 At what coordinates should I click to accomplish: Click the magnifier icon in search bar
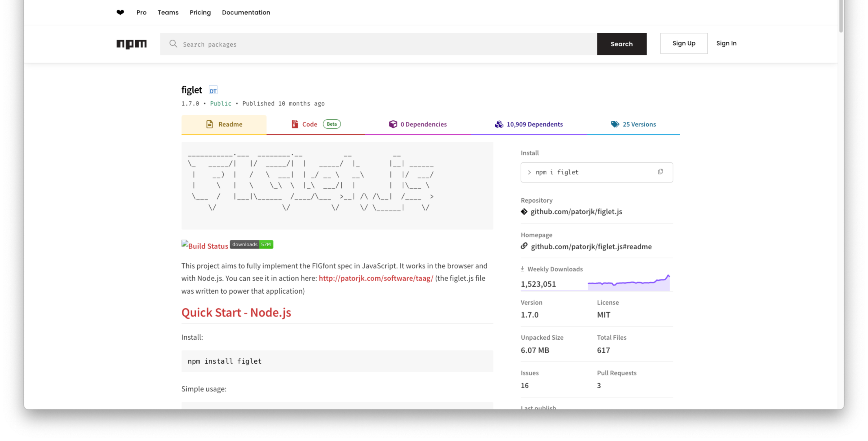coord(173,44)
